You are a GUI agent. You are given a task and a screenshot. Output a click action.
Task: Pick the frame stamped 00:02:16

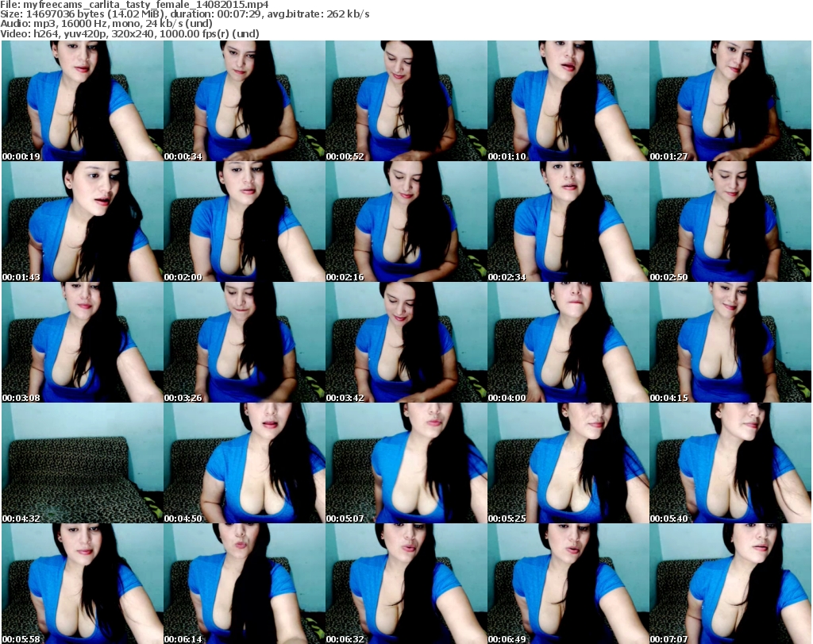[x=406, y=222]
